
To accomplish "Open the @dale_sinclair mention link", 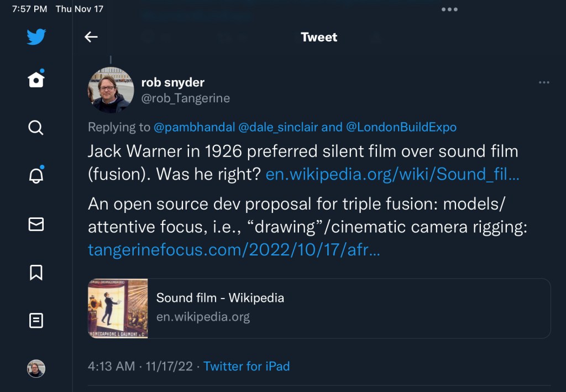I will [278, 127].
